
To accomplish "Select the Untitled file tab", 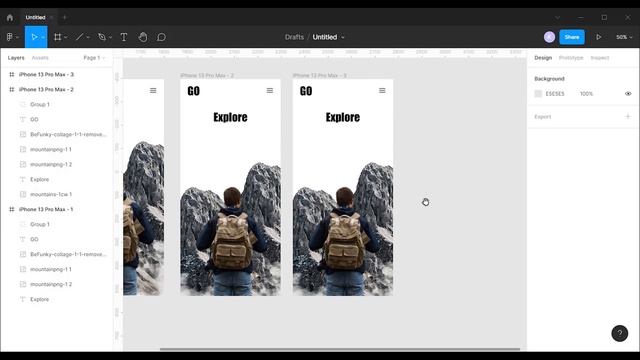I will coord(36,18).
